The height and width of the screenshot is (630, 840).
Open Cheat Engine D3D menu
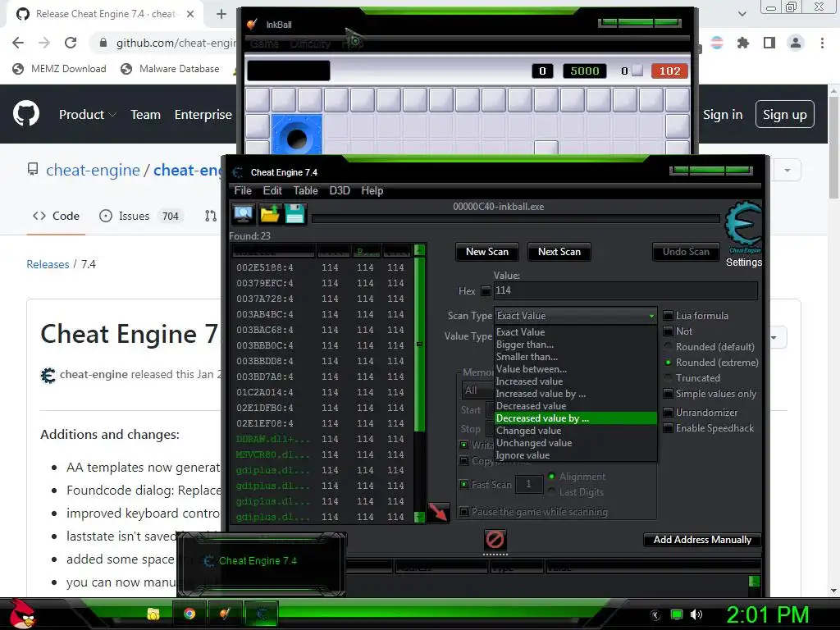coord(340,190)
